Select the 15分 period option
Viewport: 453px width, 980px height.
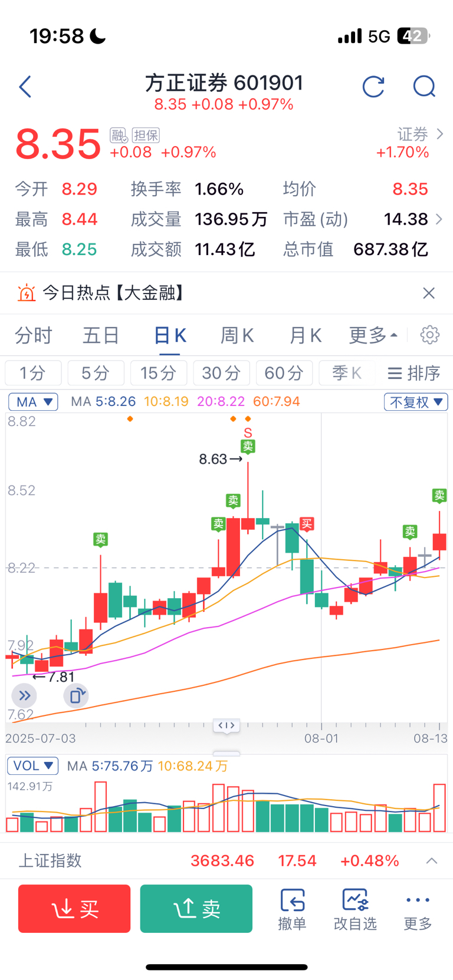tap(159, 373)
